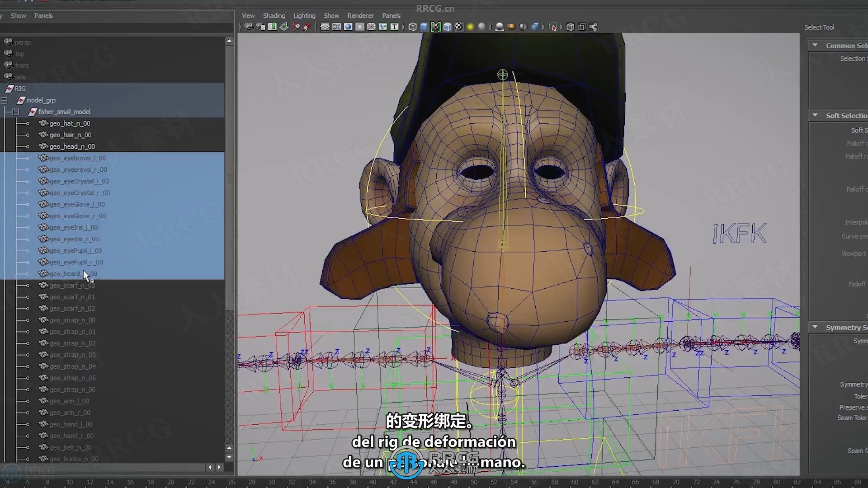Click the Smooth Shade All cube icon

pos(424,27)
